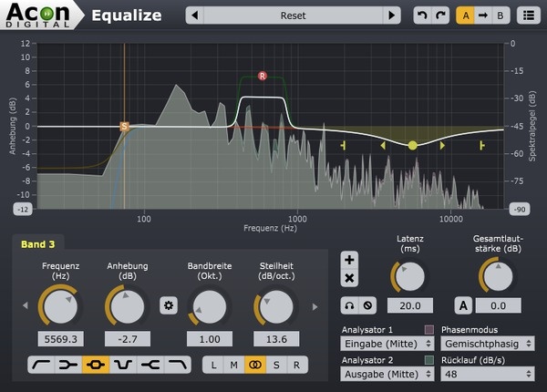Choose the notch filter shape icon
547x392 pixels.
click(x=121, y=365)
